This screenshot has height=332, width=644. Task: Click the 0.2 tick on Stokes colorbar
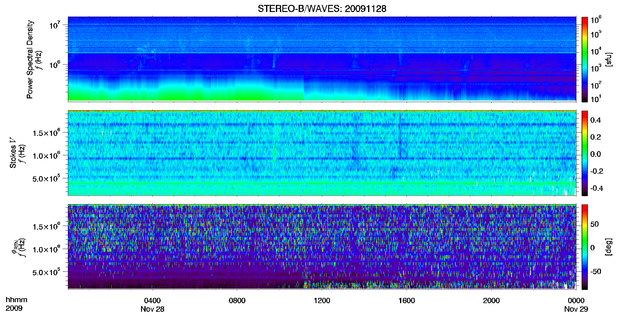595,137
